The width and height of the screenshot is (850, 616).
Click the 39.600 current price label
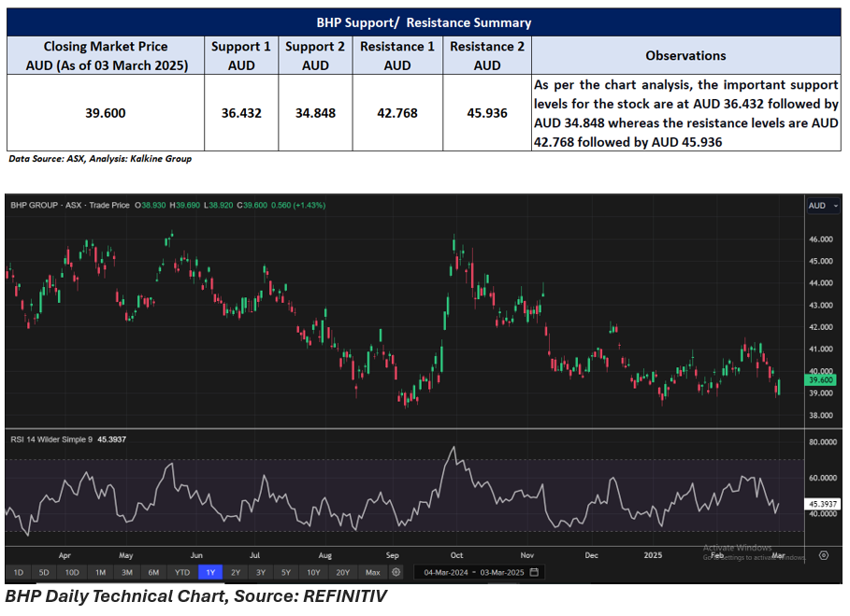click(821, 380)
